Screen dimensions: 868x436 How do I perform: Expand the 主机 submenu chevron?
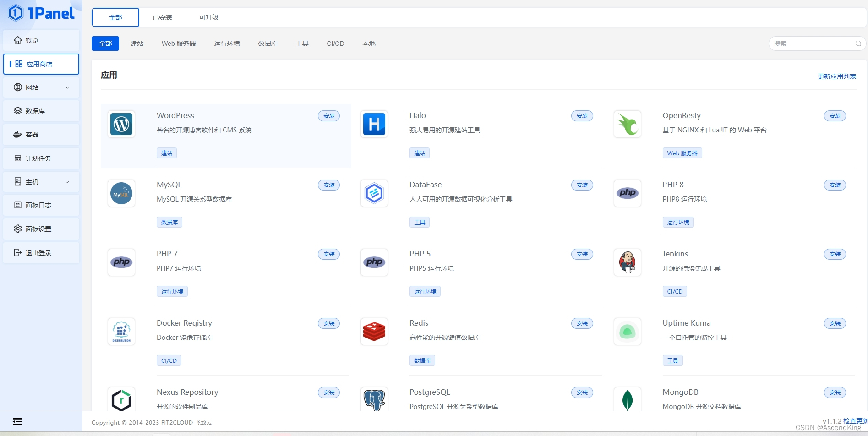coord(67,182)
